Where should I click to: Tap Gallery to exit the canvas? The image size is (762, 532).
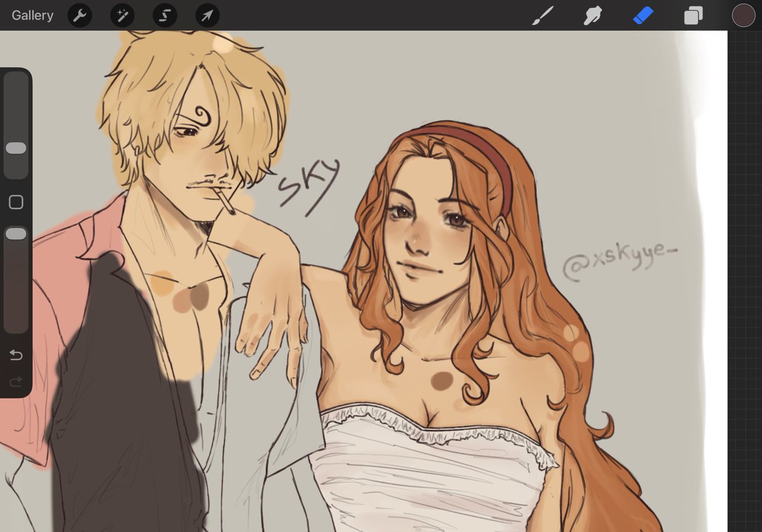pyautogui.click(x=32, y=15)
